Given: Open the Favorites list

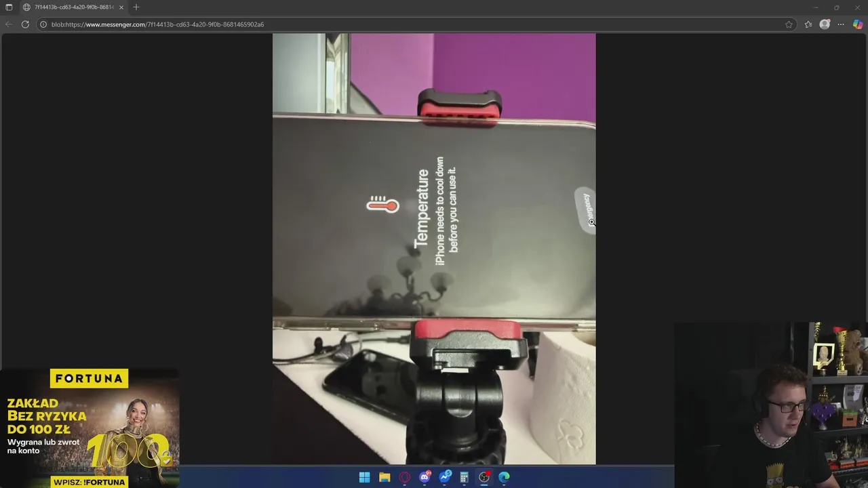Looking at the screenshot, I should (x=808, y=24).
